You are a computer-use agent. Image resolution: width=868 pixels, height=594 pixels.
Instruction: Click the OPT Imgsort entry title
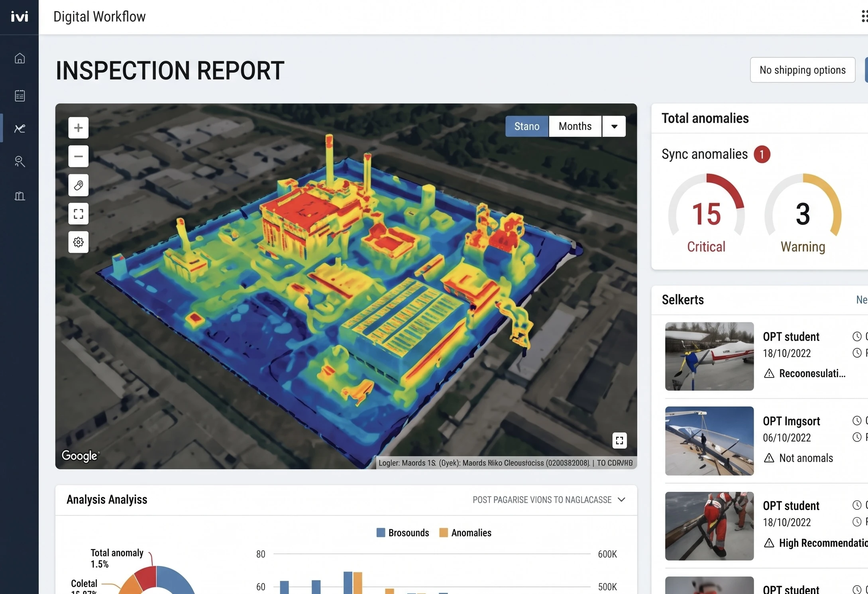click(791, 421)
